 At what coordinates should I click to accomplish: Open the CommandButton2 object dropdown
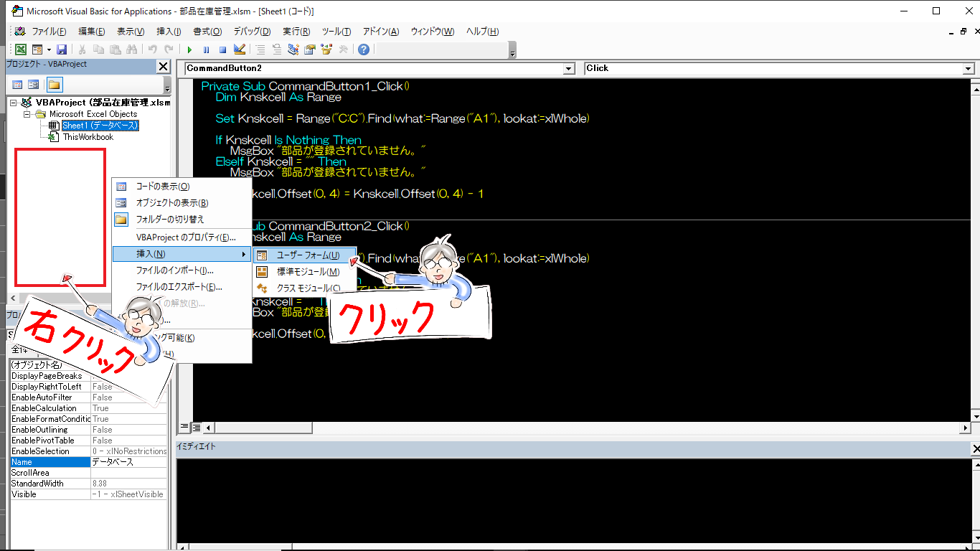click(569, 69)
